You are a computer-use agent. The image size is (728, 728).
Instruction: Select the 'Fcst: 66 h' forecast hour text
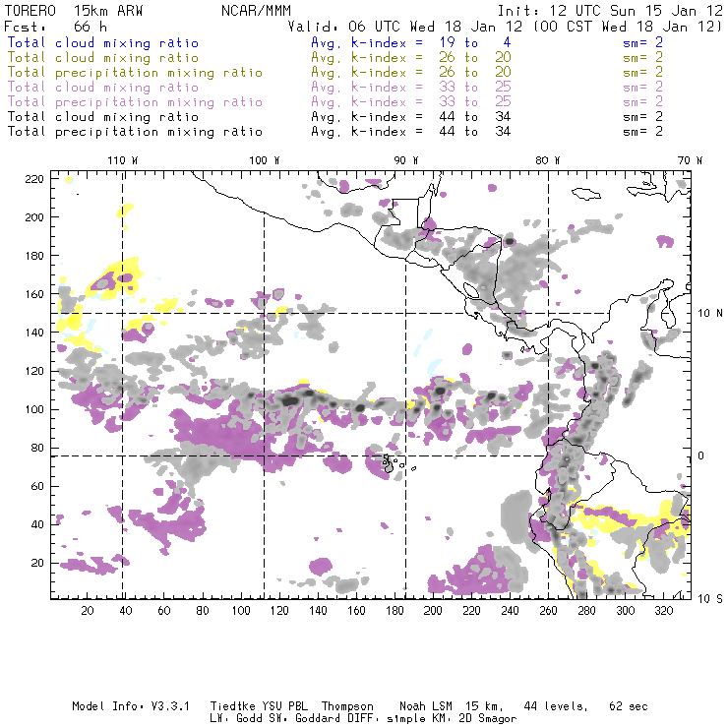(56, 27)
